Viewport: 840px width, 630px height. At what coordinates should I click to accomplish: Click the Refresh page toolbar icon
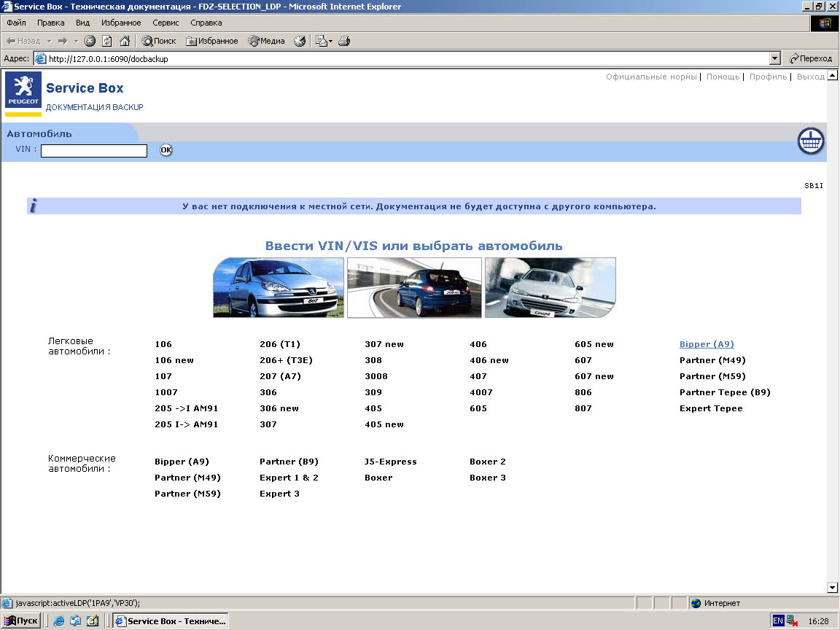[107, 41]
